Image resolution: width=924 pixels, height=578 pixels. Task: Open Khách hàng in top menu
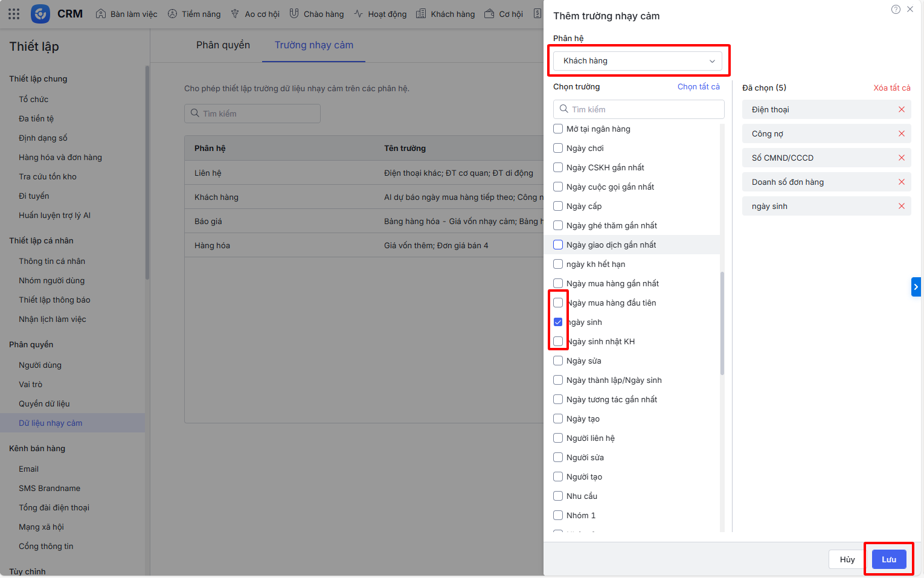pos(446,14)
